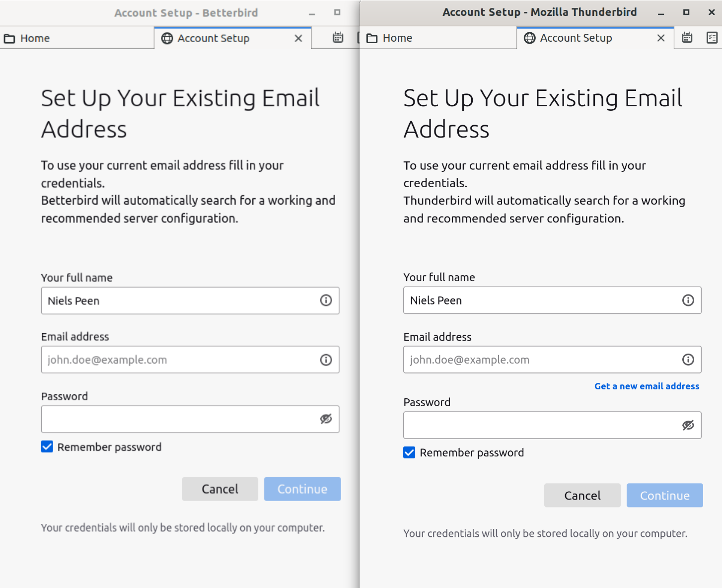The height and width of the screenshot is (588, 722).
Task: Click the Password field in Thunderbird
Action: [x=541, y=425]
